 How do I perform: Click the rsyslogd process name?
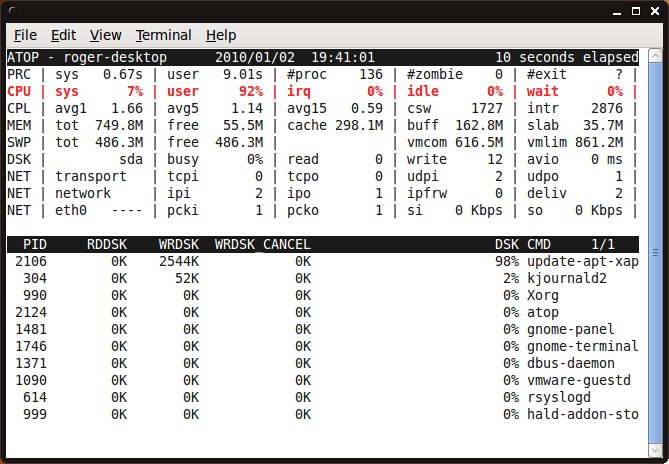561,397
